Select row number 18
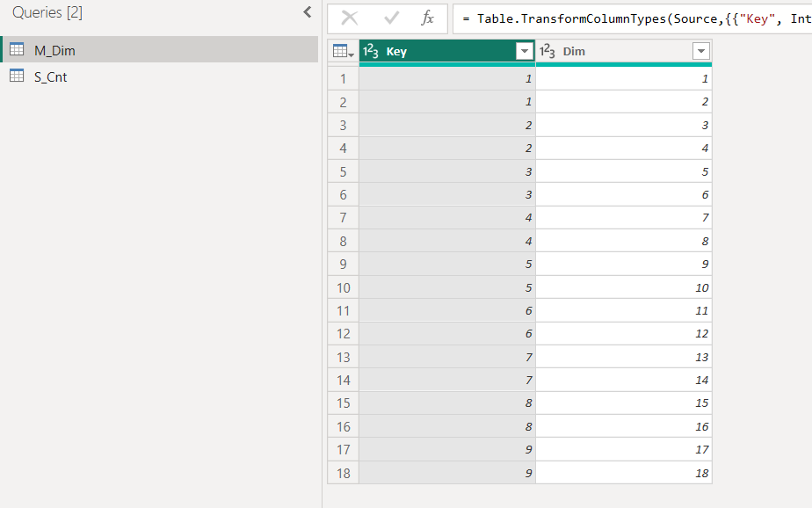 click(344, 474)
